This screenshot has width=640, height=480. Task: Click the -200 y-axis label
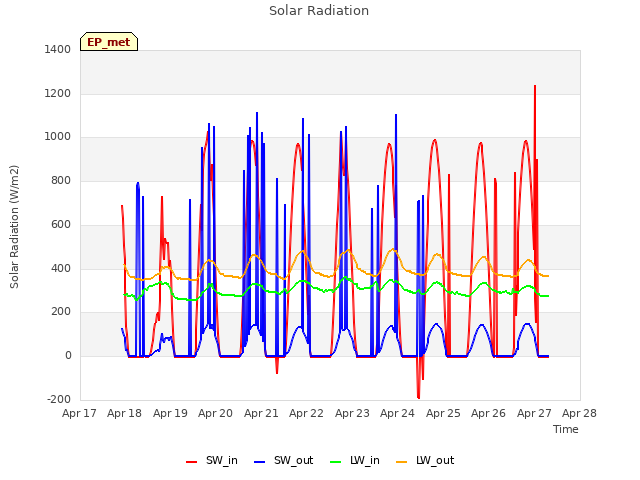(x=59, y=399)
